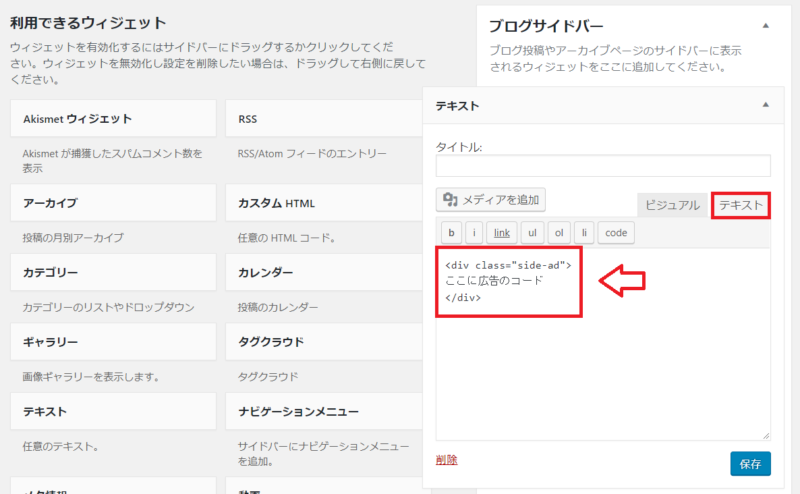Click the RSS/Atom フィードのエントリー description
800x494 pixels.
coord(312,154)
